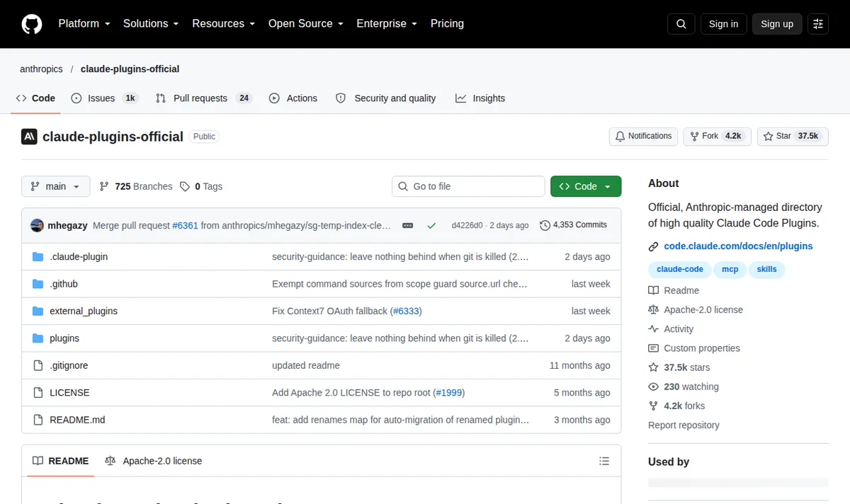Switch to the Issues tab
The width and height of the screenshot is (850, 504).
coord(104,98)
